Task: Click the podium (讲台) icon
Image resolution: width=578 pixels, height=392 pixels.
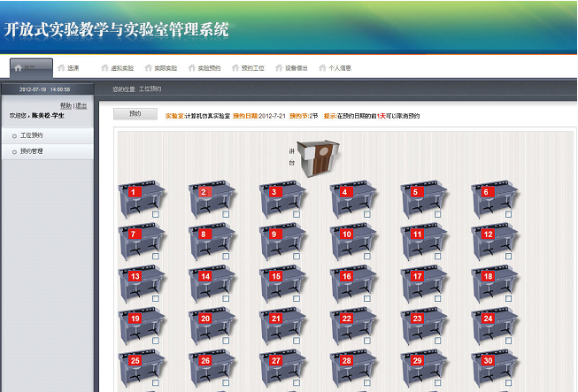Action: tap(317, 158)
